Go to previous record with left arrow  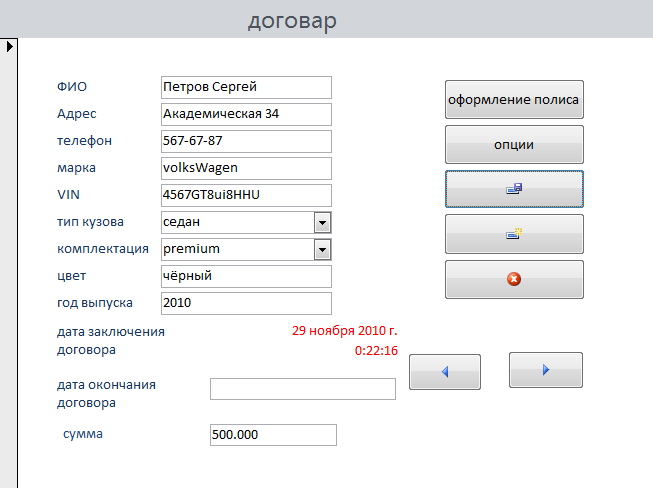coord(445,372)
